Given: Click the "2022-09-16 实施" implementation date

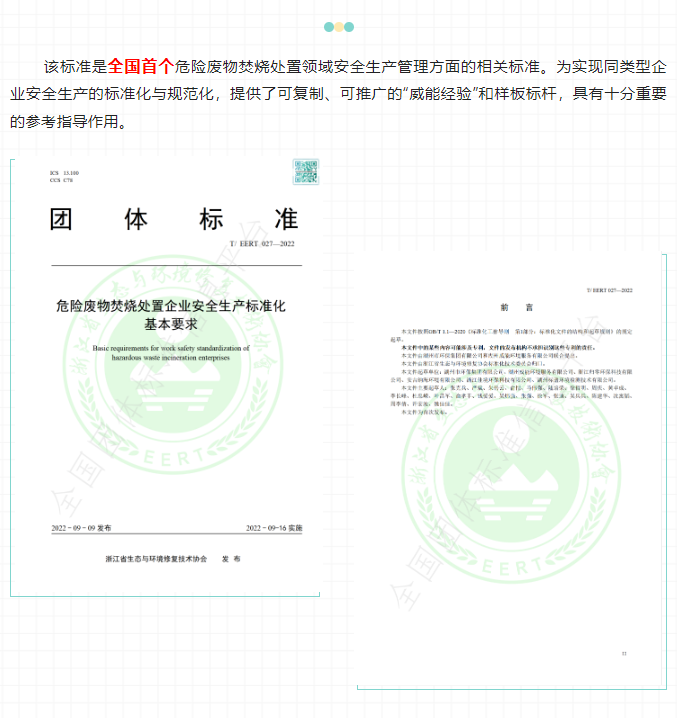Looking at the screenshot, I should pos(274,528).
